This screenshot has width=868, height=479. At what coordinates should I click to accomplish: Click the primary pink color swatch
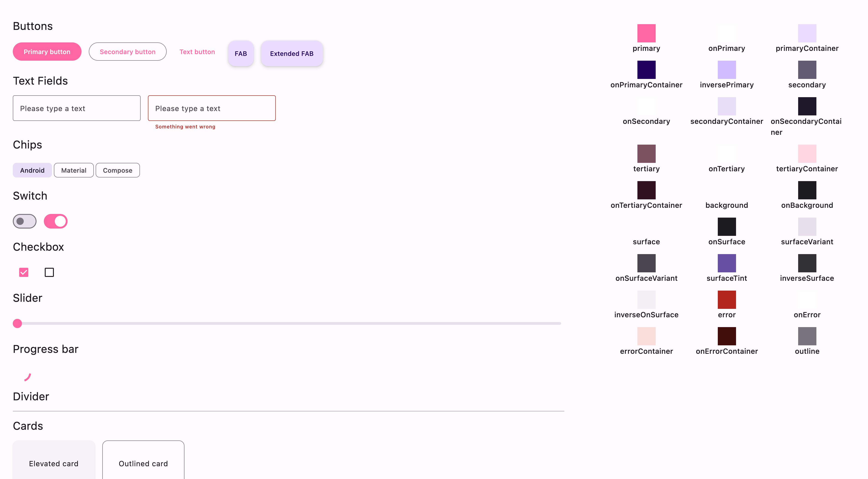point(646,33)
